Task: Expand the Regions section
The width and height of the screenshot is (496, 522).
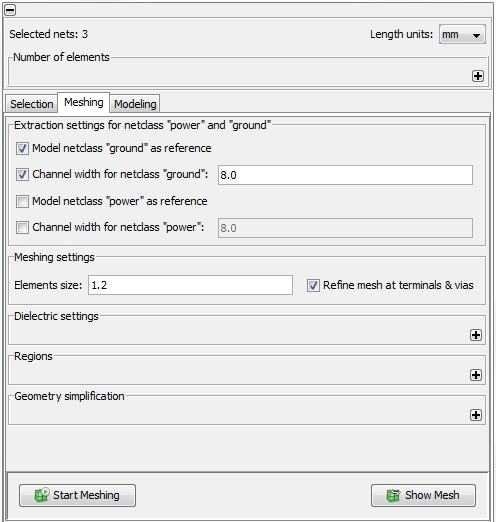Action: 476,375
